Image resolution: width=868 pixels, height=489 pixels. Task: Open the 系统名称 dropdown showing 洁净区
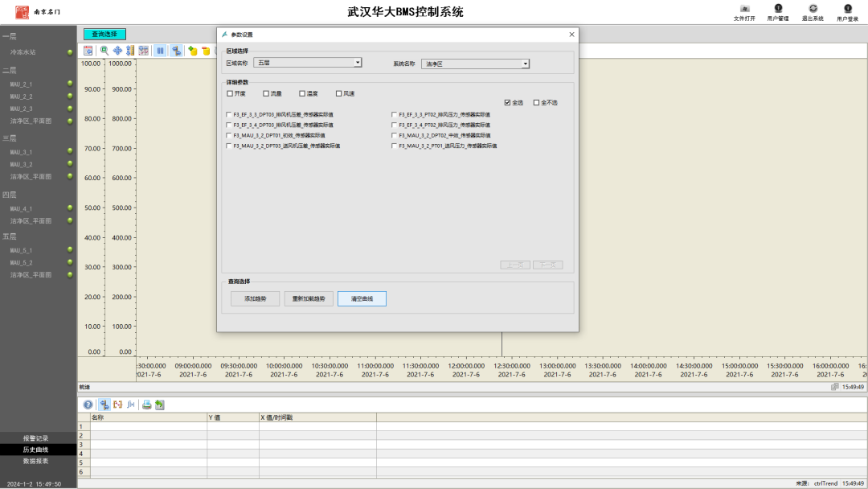(x=475, y=64)
